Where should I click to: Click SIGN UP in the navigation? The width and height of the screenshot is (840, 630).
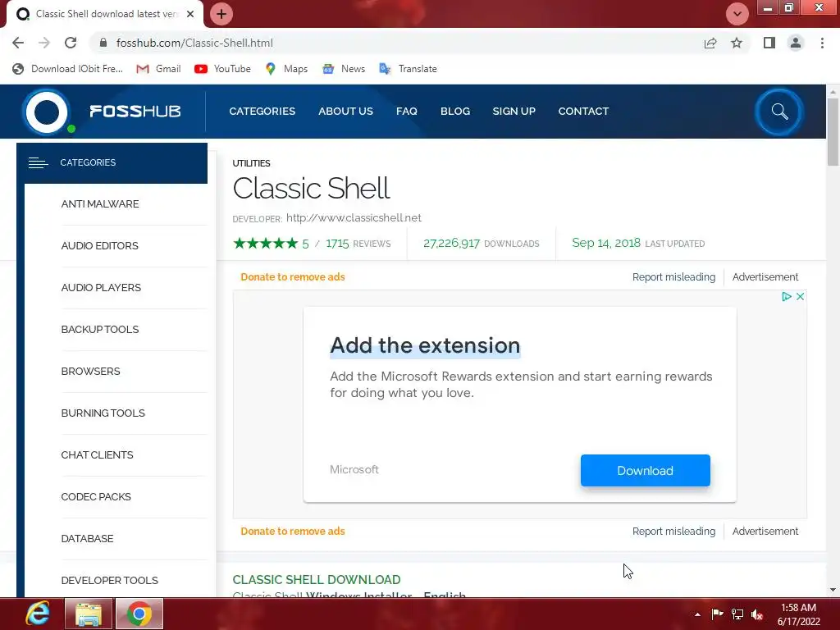point(514,112)
